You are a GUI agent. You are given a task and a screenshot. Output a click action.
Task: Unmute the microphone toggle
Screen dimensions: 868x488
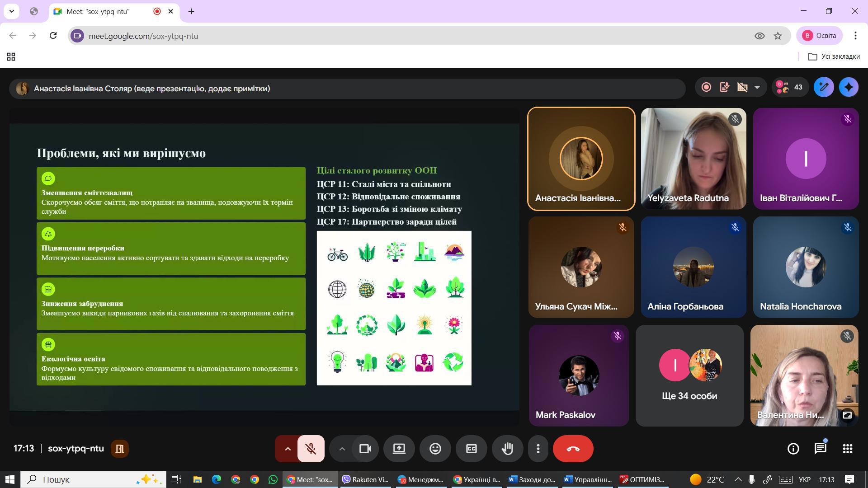point(311,449)
